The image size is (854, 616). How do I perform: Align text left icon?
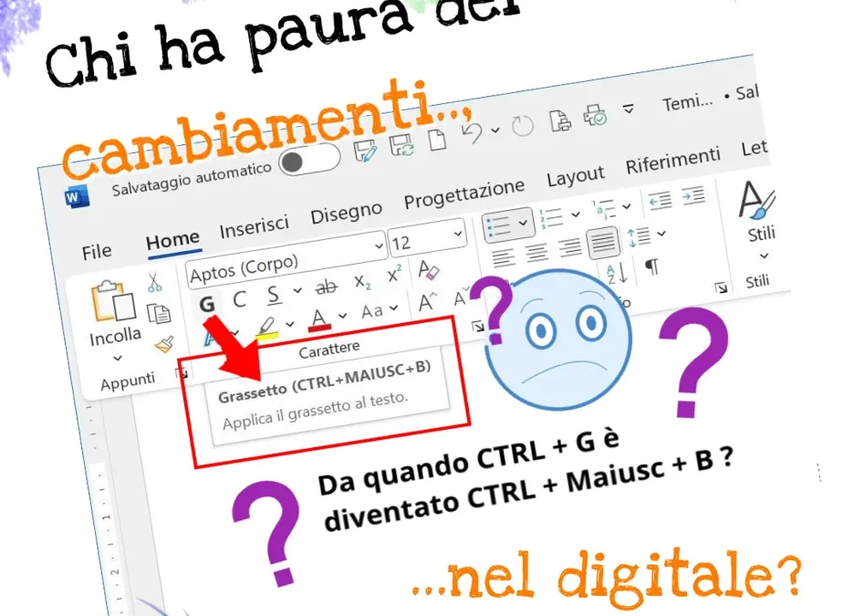(503, 257)
